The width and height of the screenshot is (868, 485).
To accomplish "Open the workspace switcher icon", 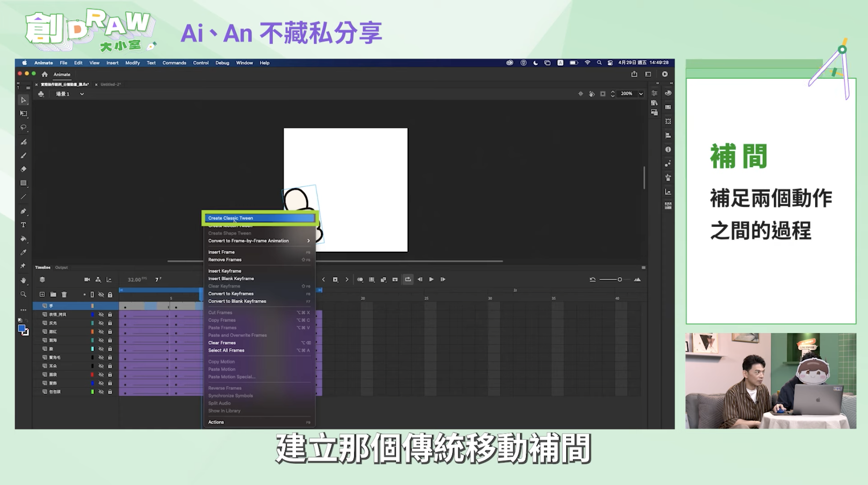I will point(648,74).
